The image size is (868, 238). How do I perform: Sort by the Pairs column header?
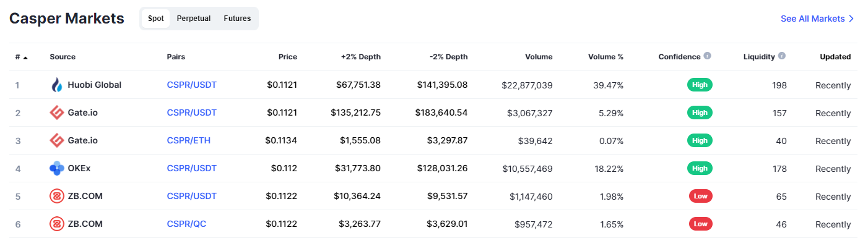click(x=176, y=57)
